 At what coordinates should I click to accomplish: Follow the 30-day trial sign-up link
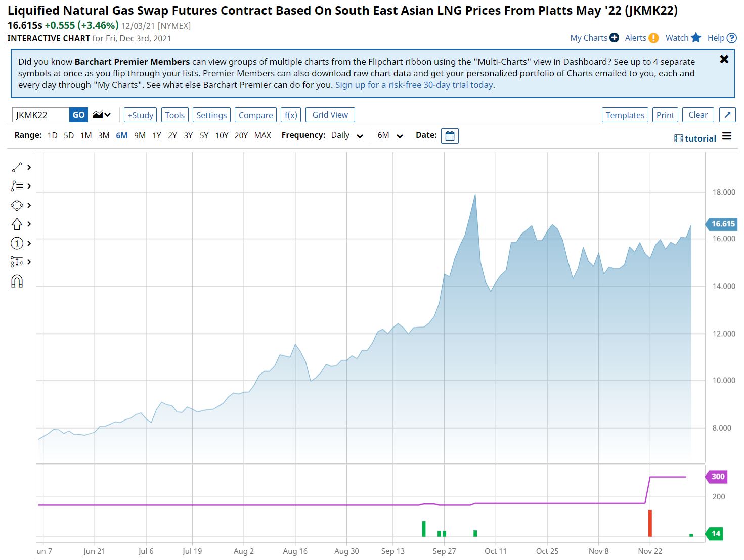pos(414,85)
